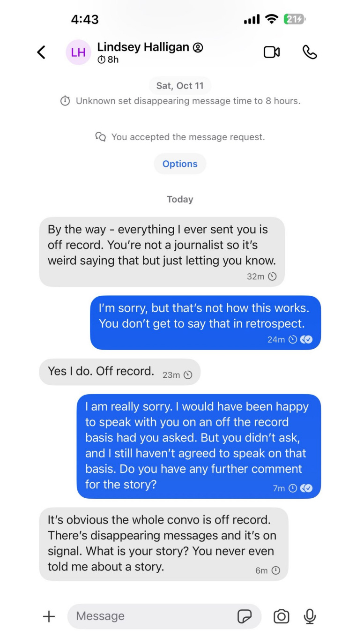Image resolution: width=356 pixels, height=644 pixels.
Task: Select the 'I am really sorry' blue message
Action: [199, 446]
